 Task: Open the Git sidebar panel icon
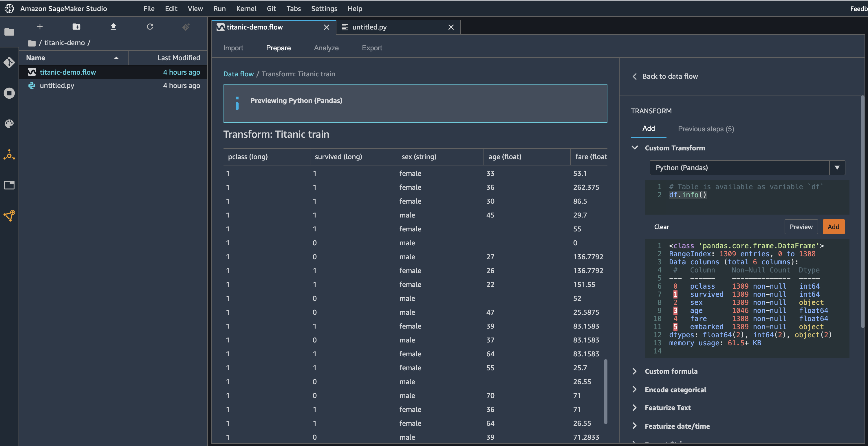(9, 62)
